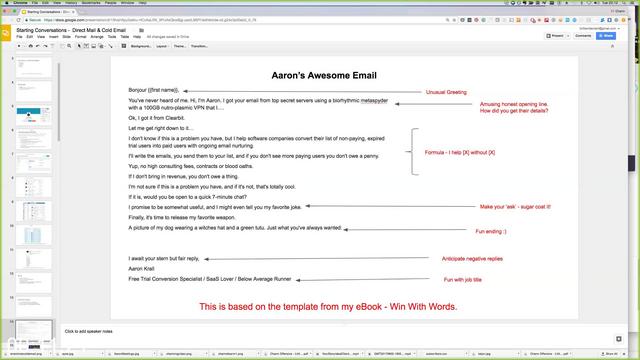This screenshot has height=360, width=640.
Task: Click the undo arrow icon
Action: [x=38, y=46]
